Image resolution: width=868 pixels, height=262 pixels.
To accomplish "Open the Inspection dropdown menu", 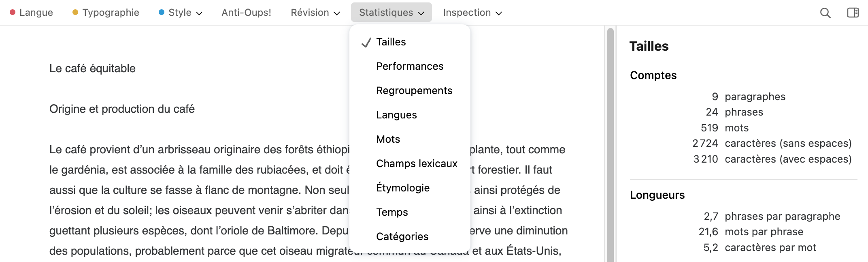I will pos(499,13).
